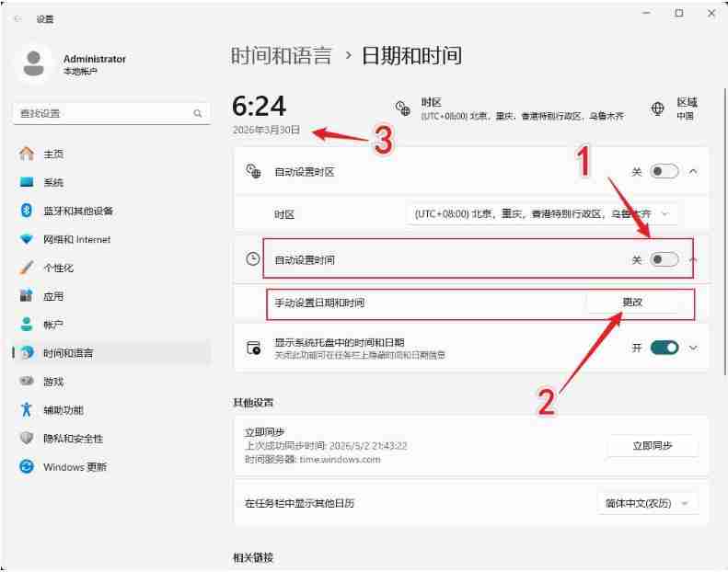Collapse the 自动设置时区 section chevron
The image size is (728, 572).
[x=693, y=172]
